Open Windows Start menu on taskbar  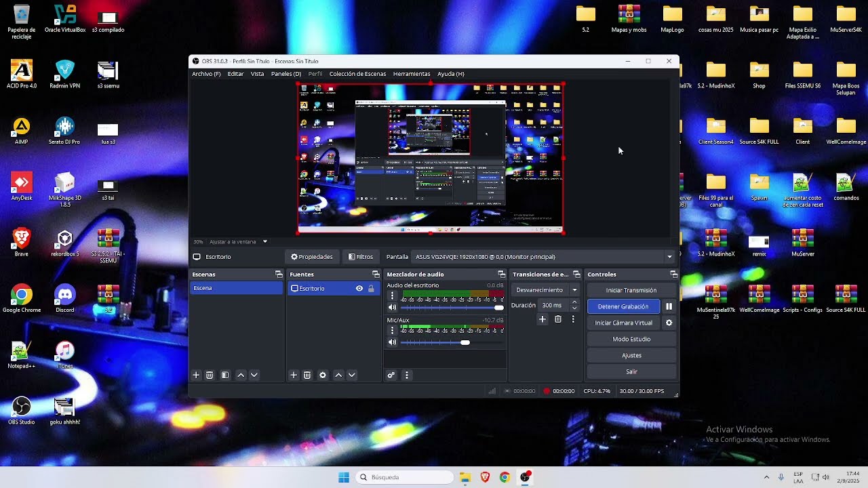tap(344, 477)
